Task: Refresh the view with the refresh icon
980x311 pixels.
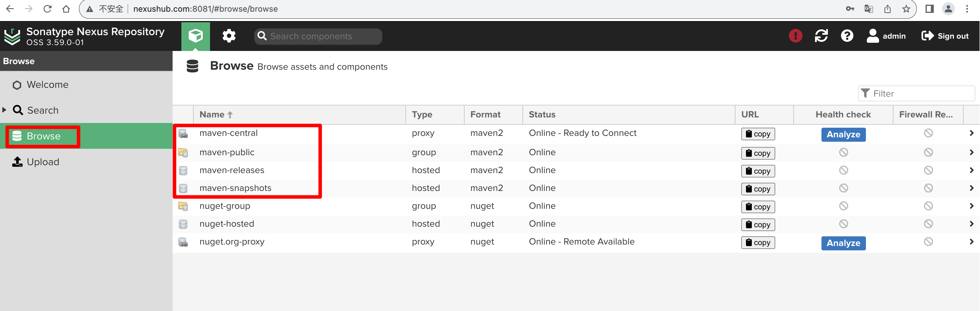Action: click(x=821, y=36)
